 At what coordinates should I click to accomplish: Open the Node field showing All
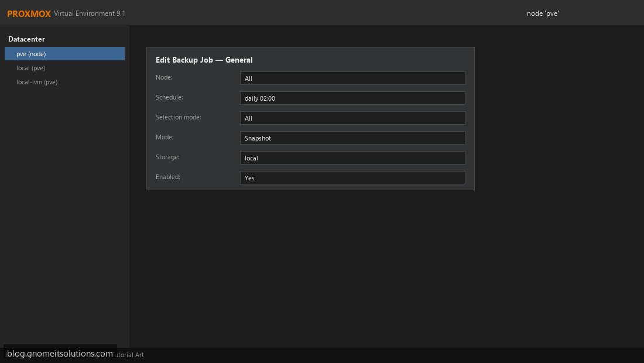point(352,78)
